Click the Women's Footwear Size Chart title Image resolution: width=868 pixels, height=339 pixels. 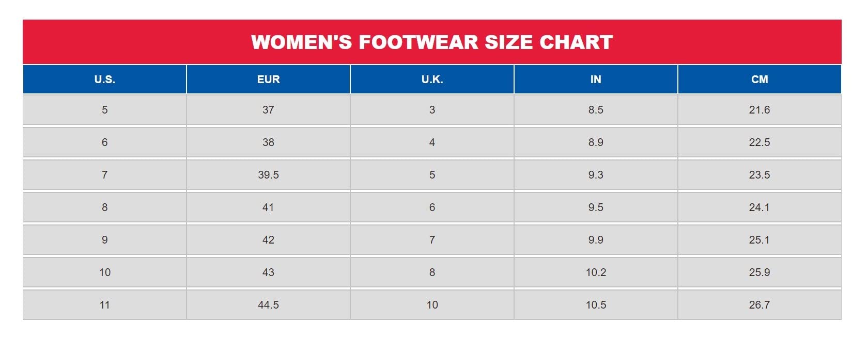coord(432,42)
